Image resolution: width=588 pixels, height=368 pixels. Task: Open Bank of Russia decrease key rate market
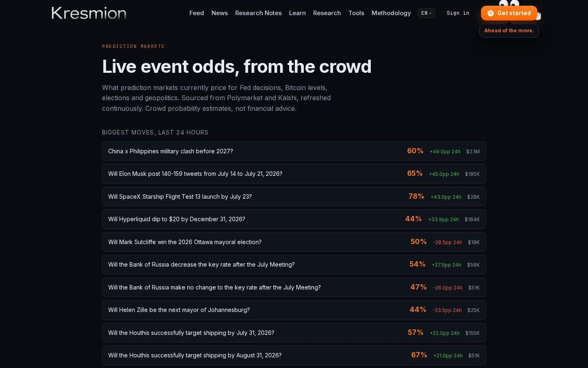[294, 265]
